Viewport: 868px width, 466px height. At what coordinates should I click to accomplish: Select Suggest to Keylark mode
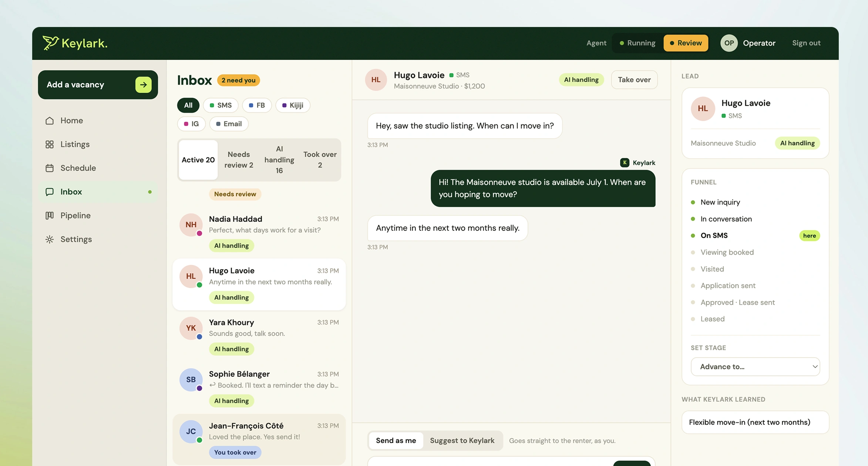462,440
